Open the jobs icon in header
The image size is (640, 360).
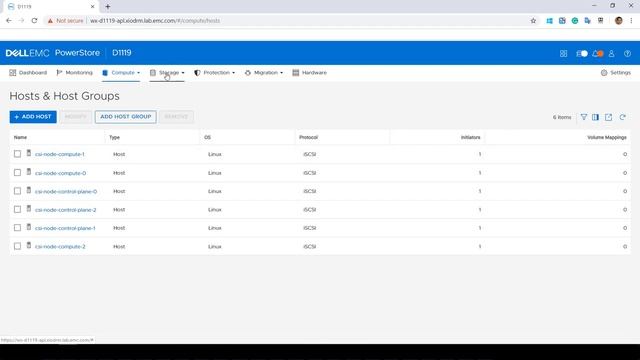point(582,53)
